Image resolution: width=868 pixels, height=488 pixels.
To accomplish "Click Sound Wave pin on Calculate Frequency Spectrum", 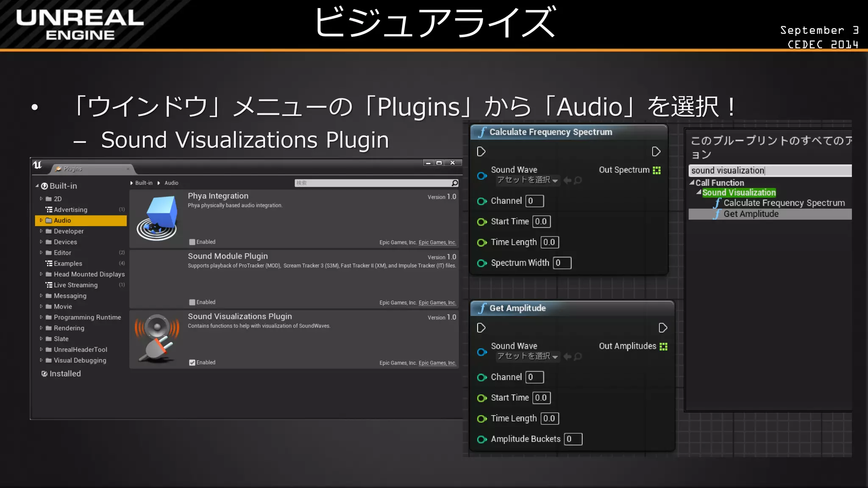I will tap(482, 175).
